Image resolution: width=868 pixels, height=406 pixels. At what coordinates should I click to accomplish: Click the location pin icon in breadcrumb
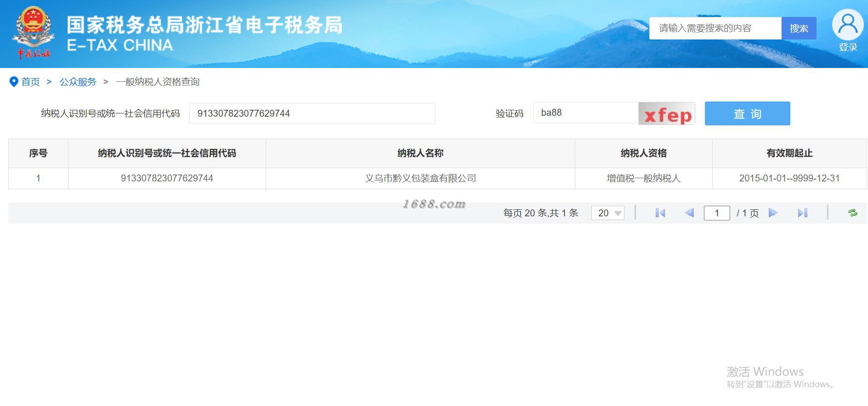(14, 82)
